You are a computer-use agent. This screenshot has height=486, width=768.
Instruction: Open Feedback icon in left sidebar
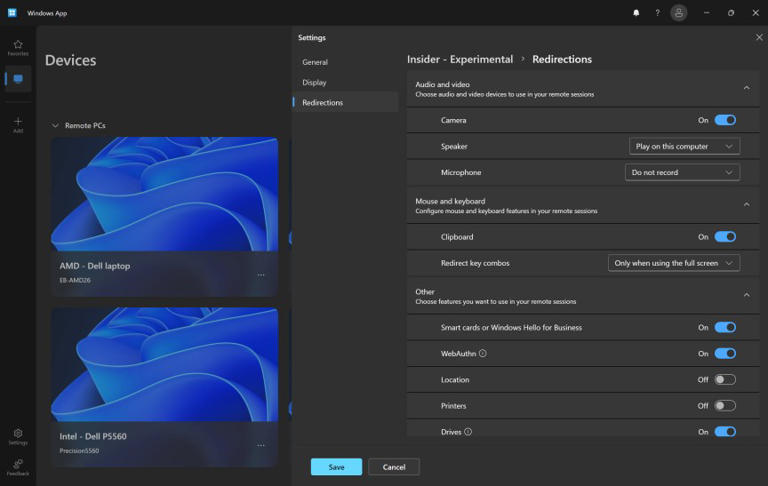[18, 467]
